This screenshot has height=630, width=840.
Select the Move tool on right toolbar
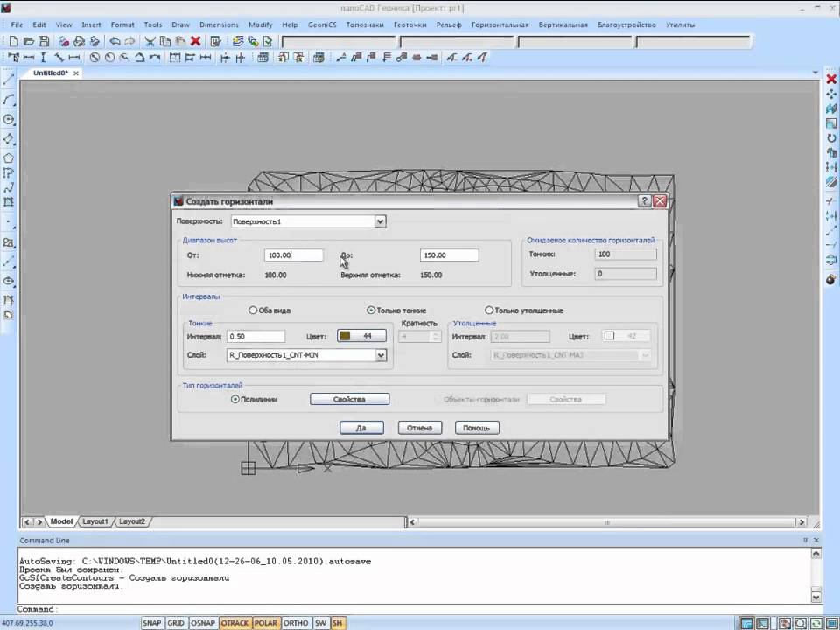(x=831, y=94)
